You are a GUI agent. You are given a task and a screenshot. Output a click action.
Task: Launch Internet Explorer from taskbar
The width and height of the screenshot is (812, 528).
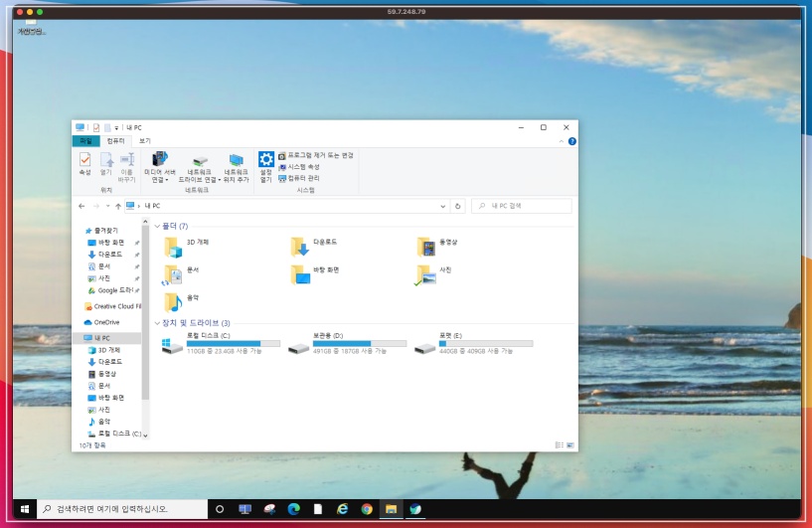[x=342, y=509]
